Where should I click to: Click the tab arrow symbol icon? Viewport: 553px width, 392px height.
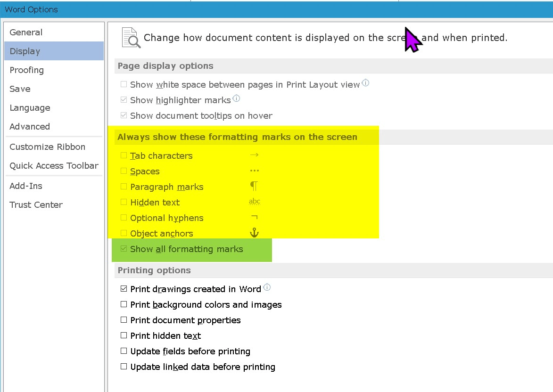tap(254, 155)
